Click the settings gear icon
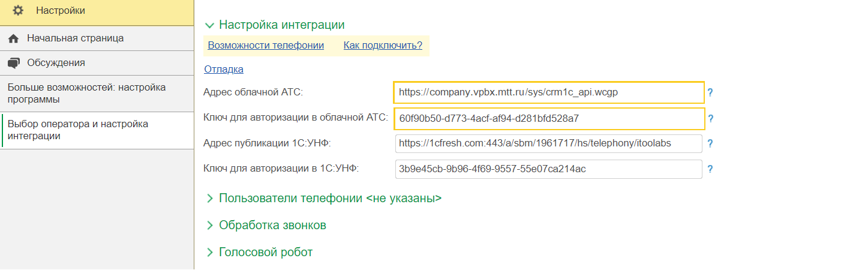The image size is (868, 270). [18, 10]
